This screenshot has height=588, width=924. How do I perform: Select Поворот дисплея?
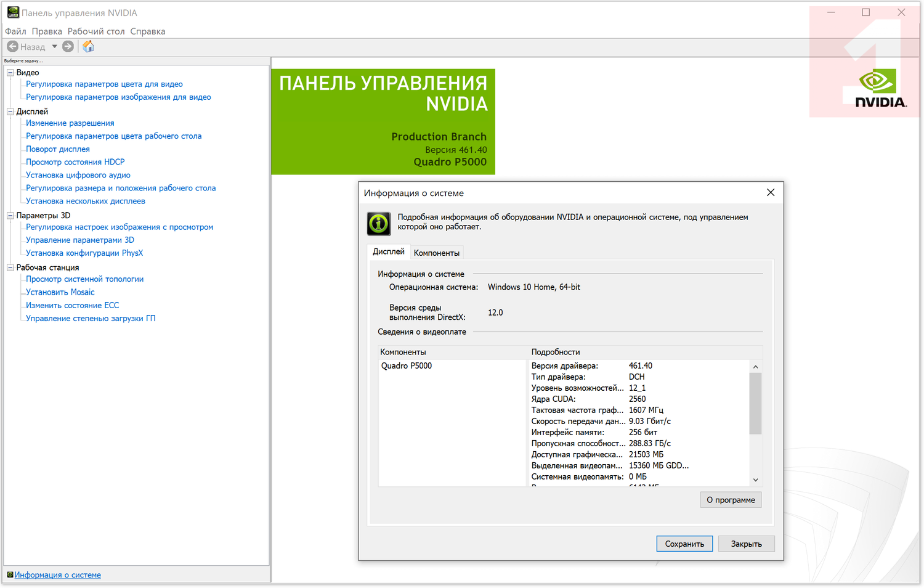[58, 149]
